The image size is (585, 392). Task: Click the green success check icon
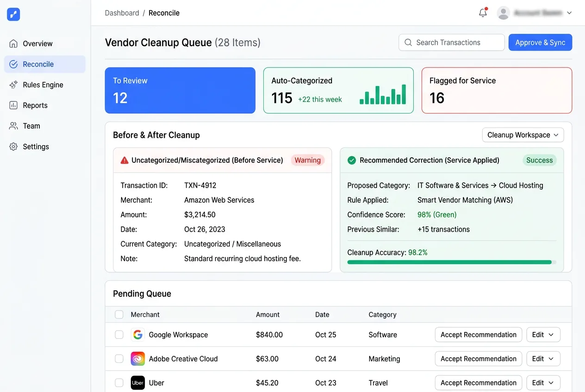coord(352,160)
